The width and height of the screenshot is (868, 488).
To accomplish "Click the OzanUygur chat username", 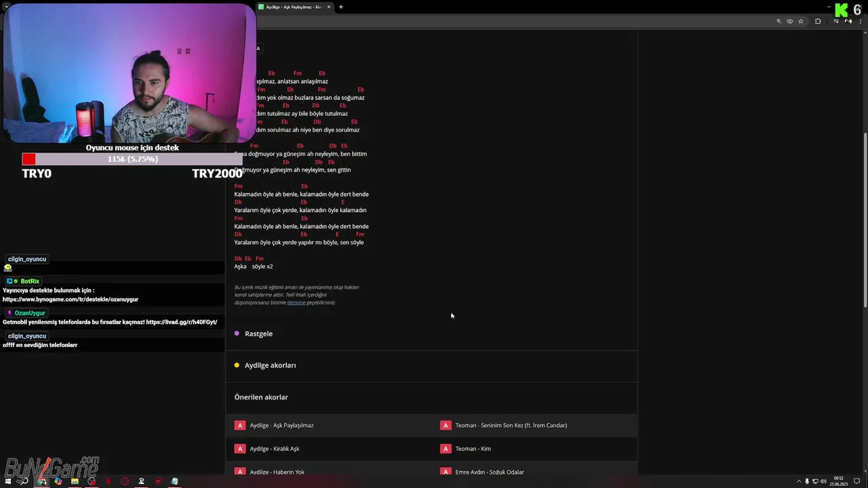I will [x=30, y=313].
